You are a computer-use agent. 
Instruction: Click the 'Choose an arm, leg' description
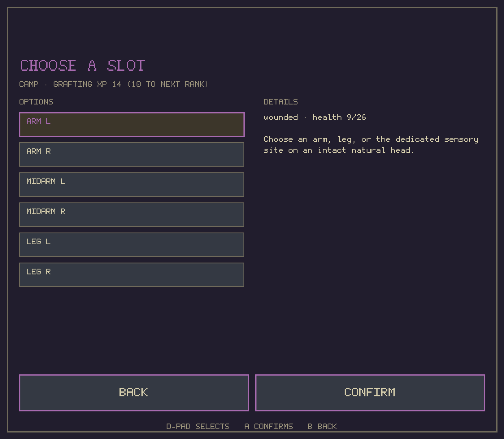click(x=371, y=145)
